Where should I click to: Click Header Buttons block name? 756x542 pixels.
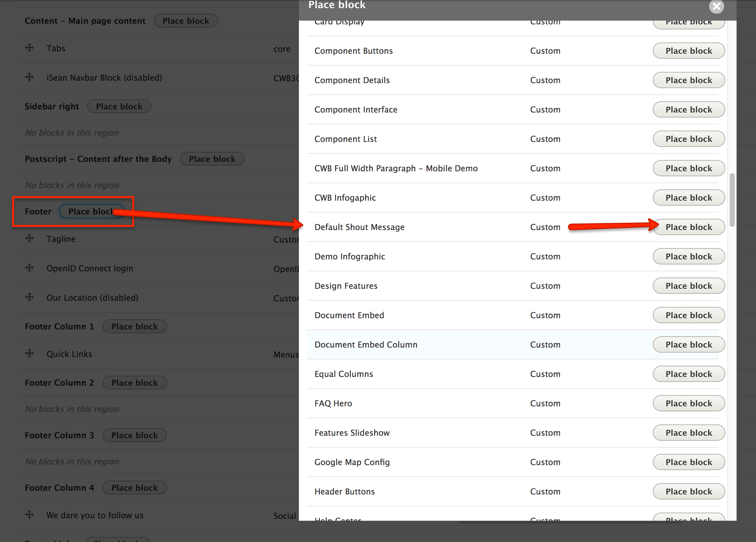tap(345, 491)
